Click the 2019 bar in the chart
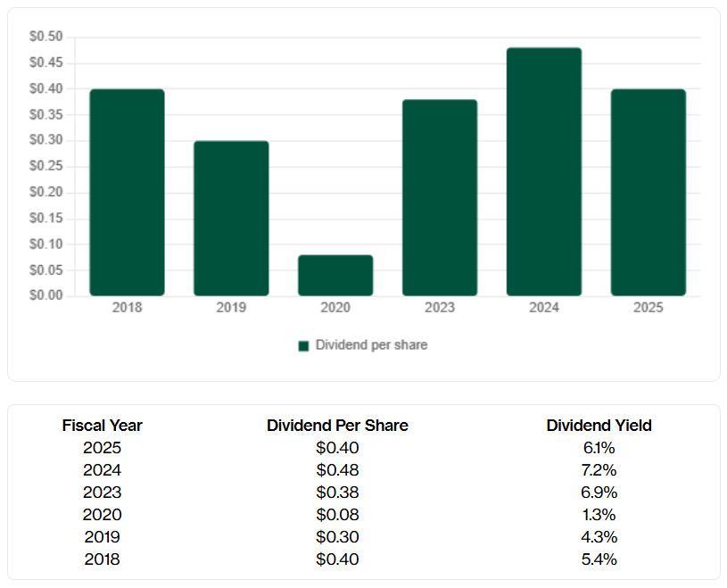 [x=231, y=218]
